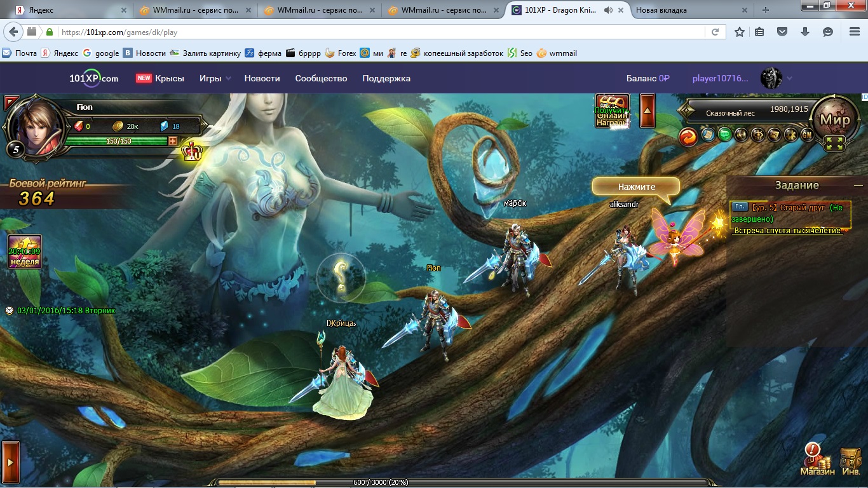868x488 pixels.
Task: Click the red triangle above the portrait
Action: click(11, 102)
